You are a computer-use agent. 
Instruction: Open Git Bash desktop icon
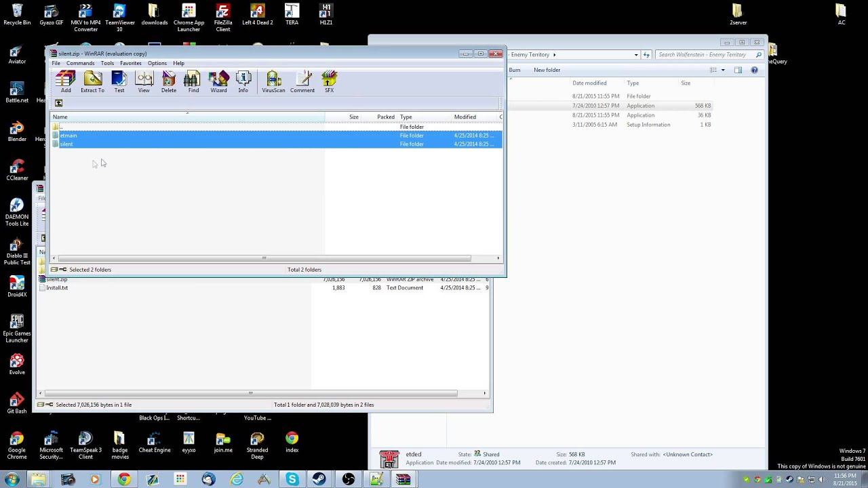pyautogui.click(x=17, y=404)
